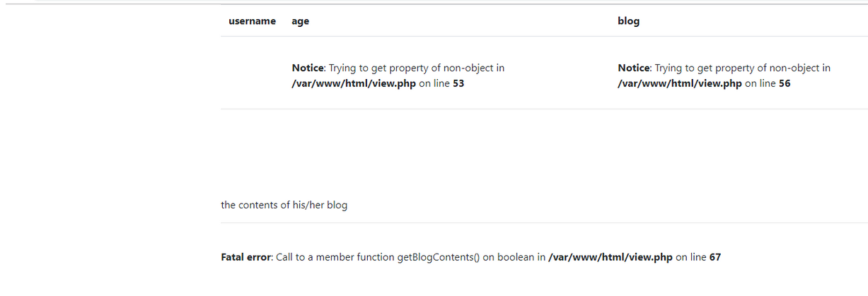
Task: Click line number 56 in the blog notice
Action: [x=785, y=83]
